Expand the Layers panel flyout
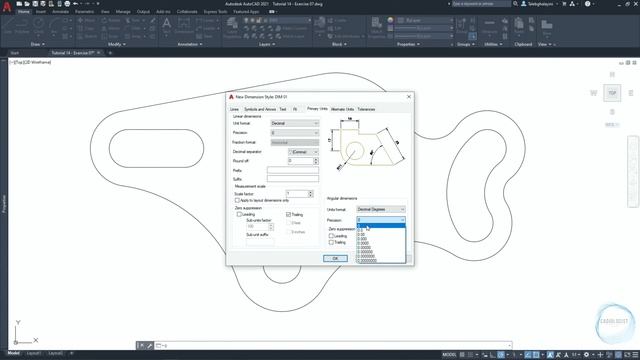This screenshot has width=640, height=360. (267, 44)
